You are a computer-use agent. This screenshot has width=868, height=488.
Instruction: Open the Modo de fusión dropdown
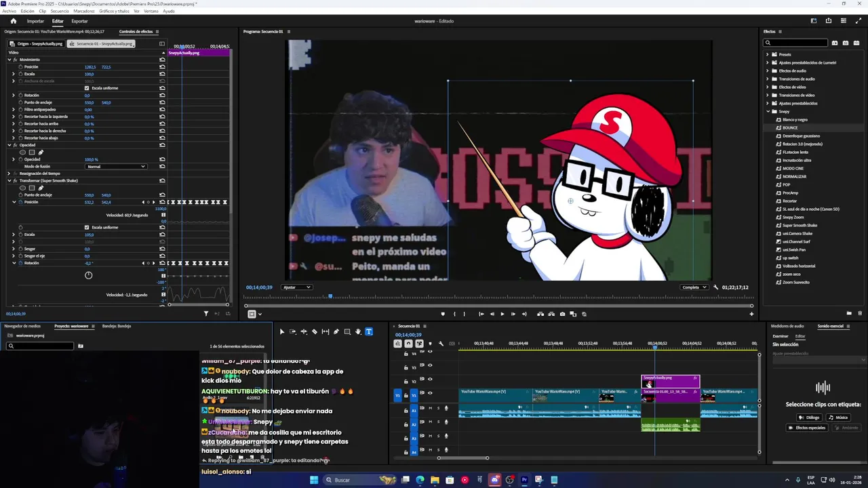(116, 166)
